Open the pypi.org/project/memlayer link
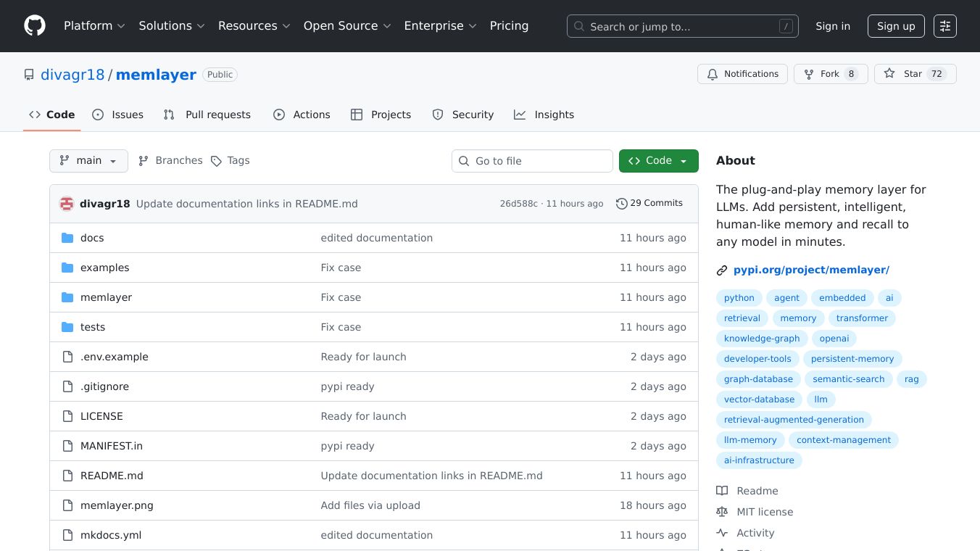This screenshot has height=551, width=980. coord(811,270)
